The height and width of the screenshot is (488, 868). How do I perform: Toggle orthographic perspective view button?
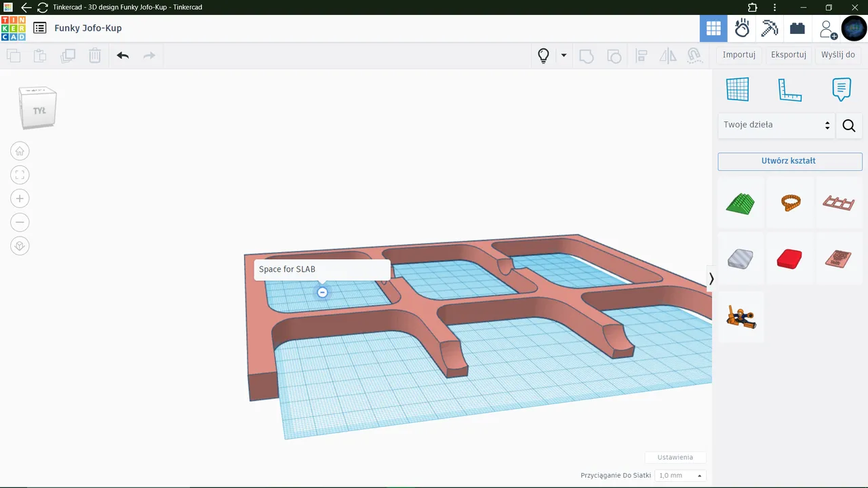tap(20, 246)
